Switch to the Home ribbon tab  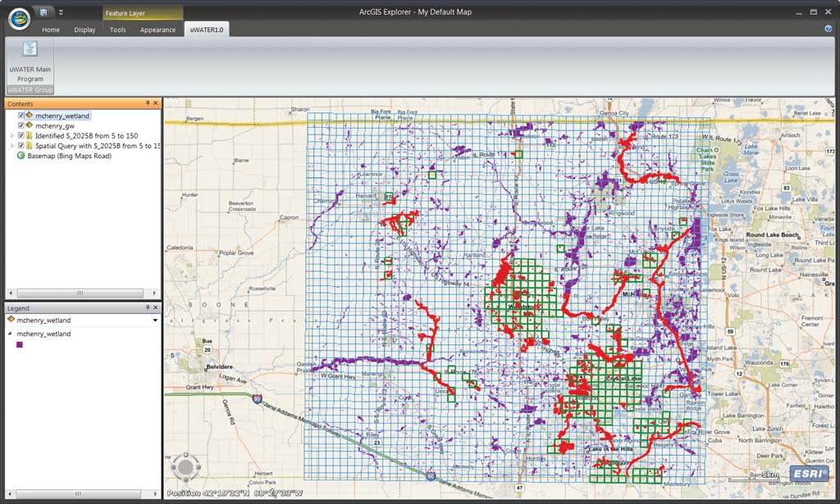51,30
